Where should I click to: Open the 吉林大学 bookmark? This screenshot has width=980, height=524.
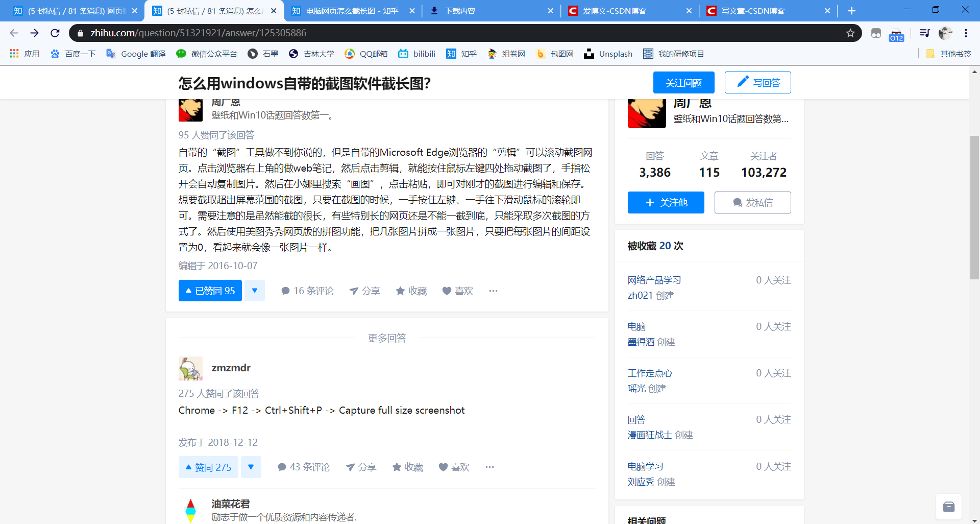point(311,54)
